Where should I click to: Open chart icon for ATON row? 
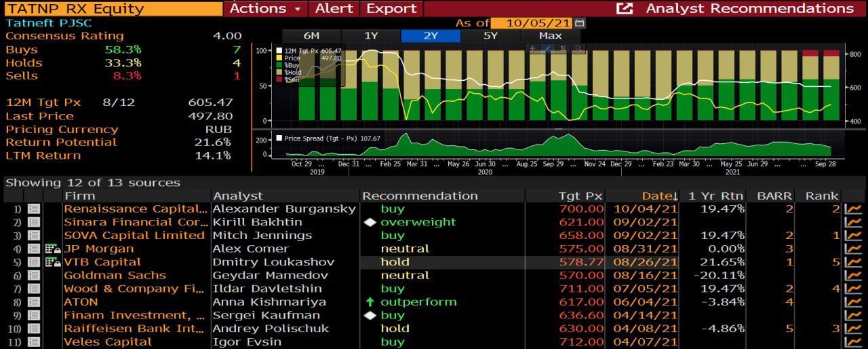click(x=853, y=302)
